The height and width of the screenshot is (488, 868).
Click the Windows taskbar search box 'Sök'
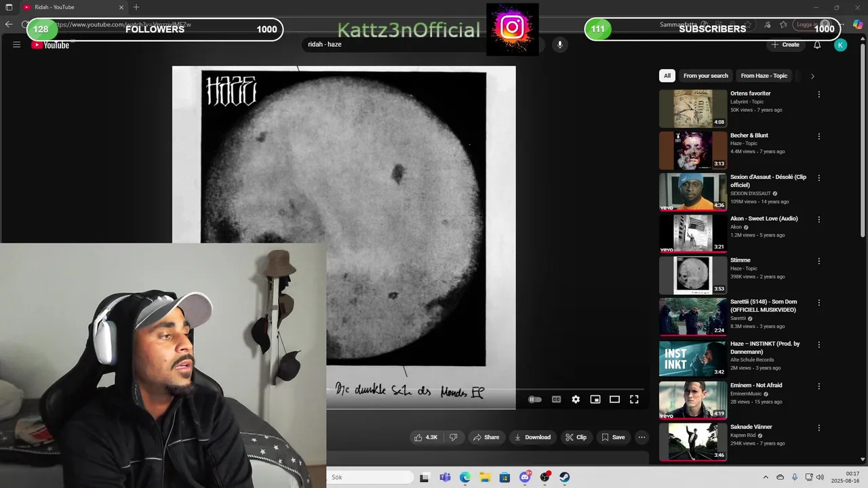[x=370, y=477]
